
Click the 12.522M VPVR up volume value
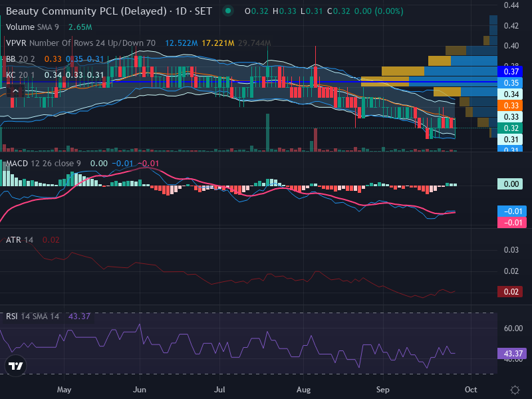[182, 43]
